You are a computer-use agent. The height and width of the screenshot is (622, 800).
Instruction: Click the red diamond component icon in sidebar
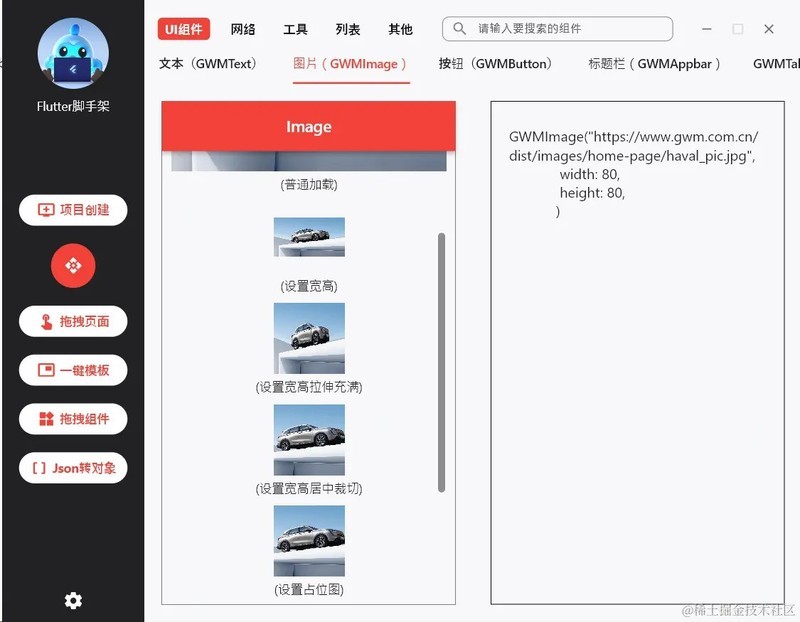[72, 267]
